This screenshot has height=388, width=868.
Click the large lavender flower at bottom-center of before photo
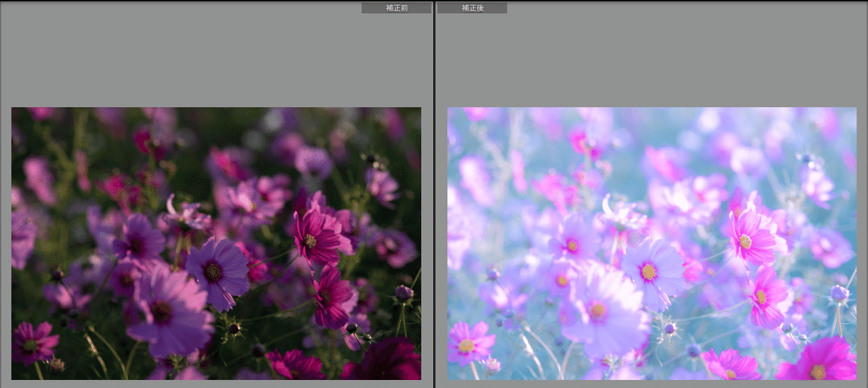[163, 312]
